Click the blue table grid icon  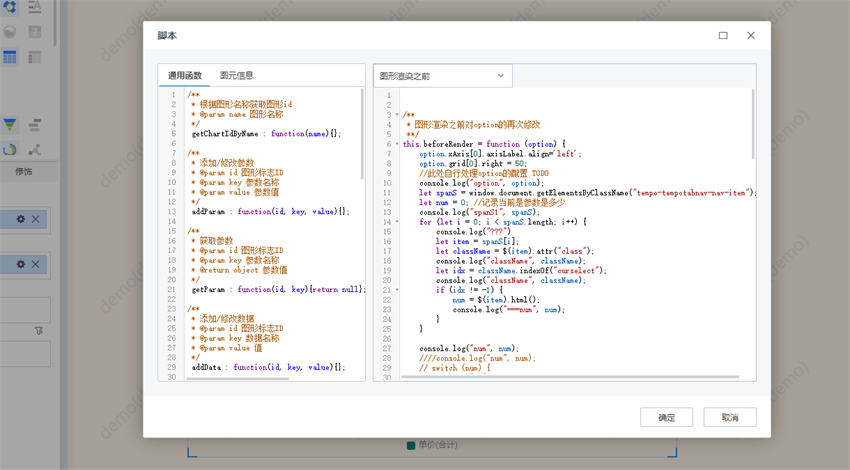(x=10, y=58)
